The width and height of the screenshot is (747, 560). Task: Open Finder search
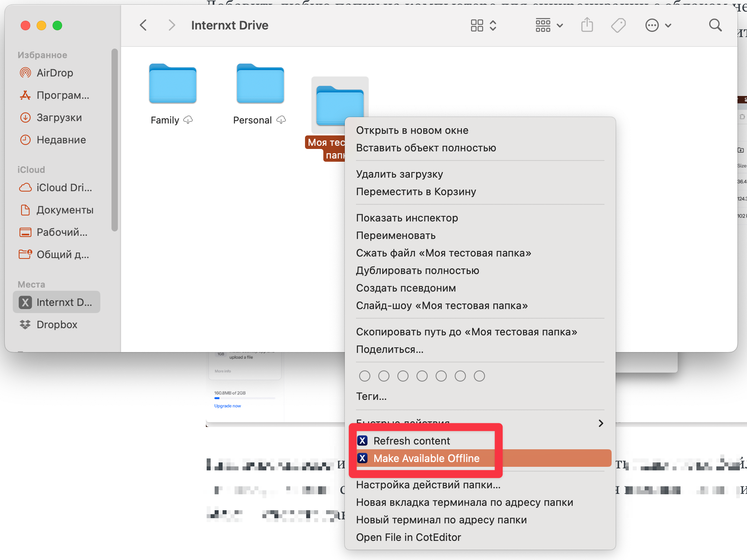click(715, 25)
